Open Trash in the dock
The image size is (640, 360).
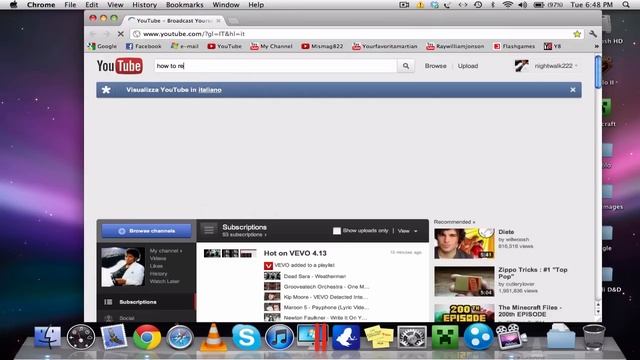(594, 337)
